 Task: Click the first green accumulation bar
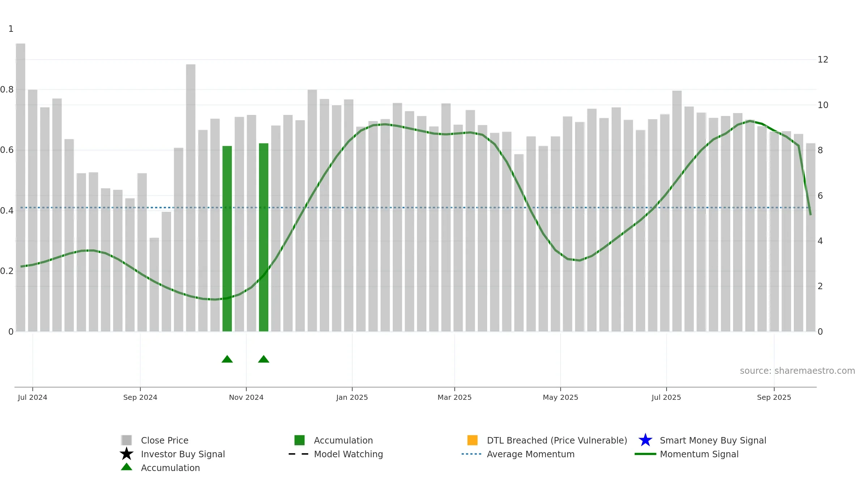pos(227,239)
